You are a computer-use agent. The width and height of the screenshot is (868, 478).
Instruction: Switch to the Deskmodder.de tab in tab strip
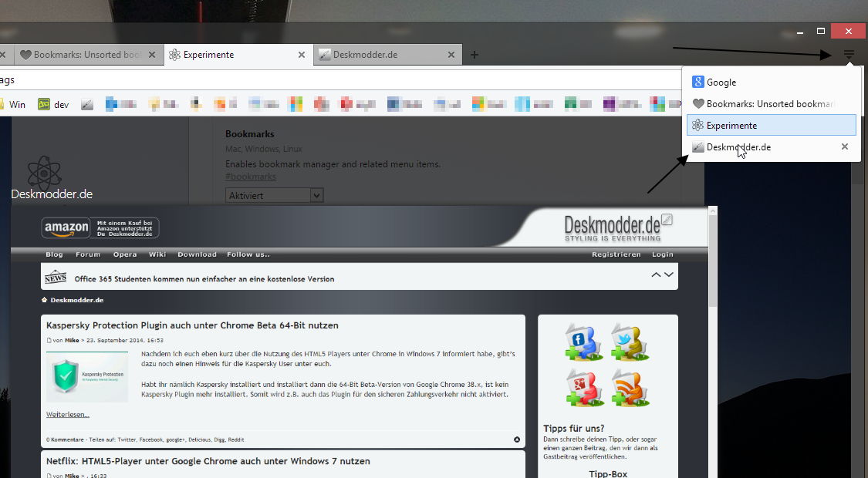click(x=387, y=55)
